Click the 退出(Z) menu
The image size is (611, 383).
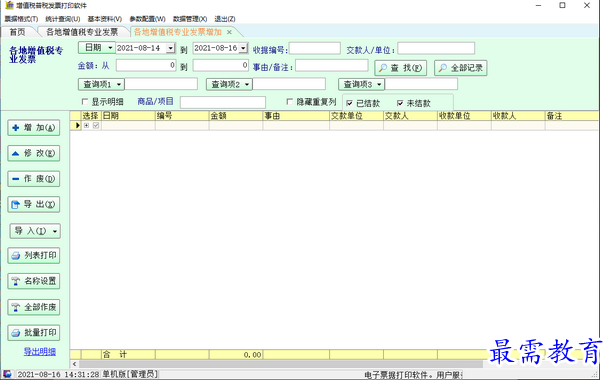(225, 19)
